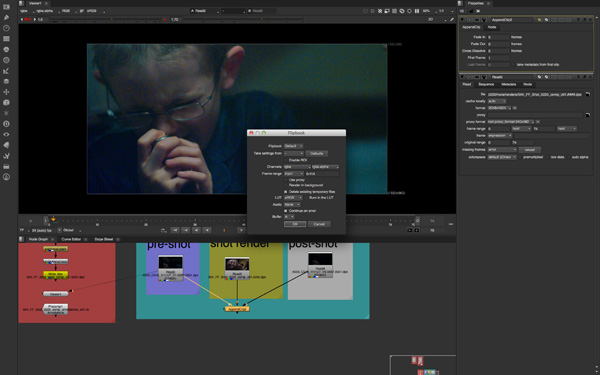Uncheck Delete existing temporary files
This screenshot has width=600, height=375.
point(286,192)
